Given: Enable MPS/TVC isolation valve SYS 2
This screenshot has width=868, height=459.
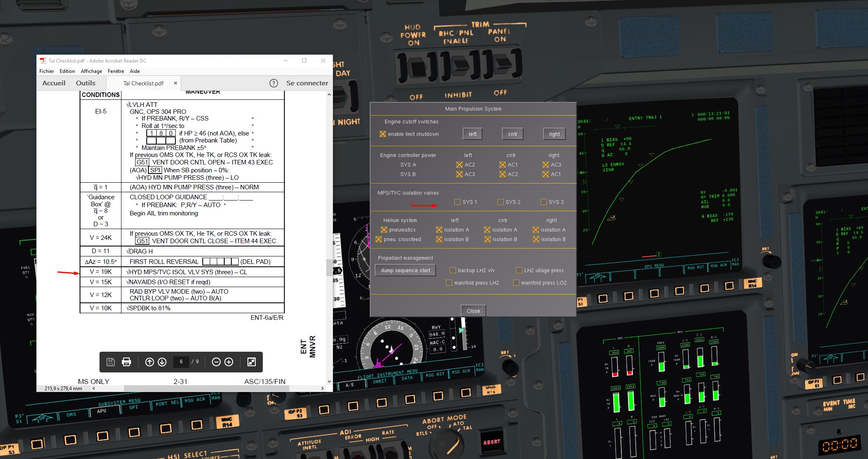Looking at the screenshot, I should tap(501, 202).
